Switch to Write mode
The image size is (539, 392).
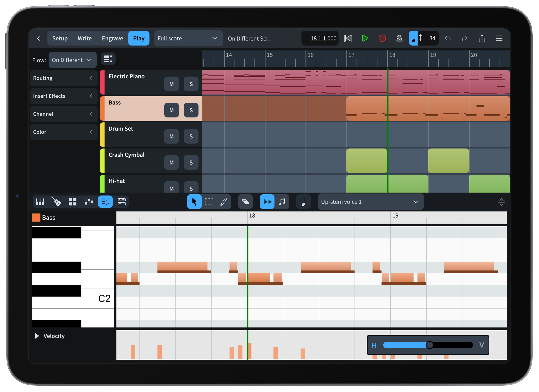click(85, 38)
